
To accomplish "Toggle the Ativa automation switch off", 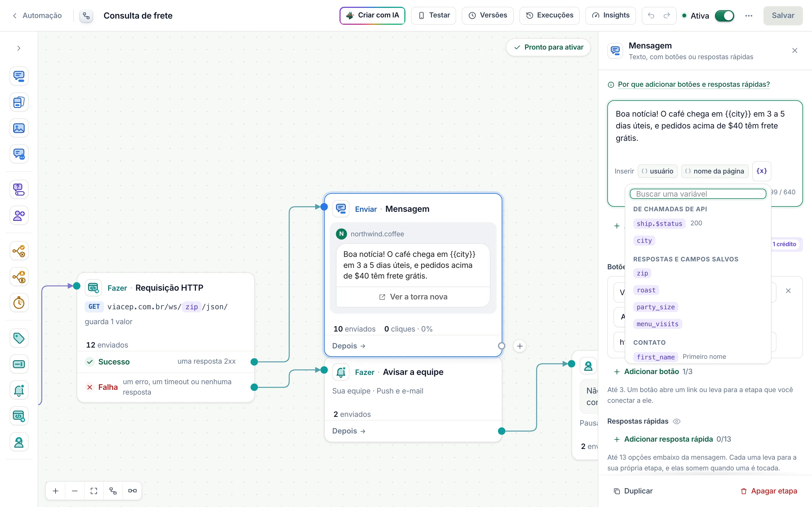I will click(724, 16).
